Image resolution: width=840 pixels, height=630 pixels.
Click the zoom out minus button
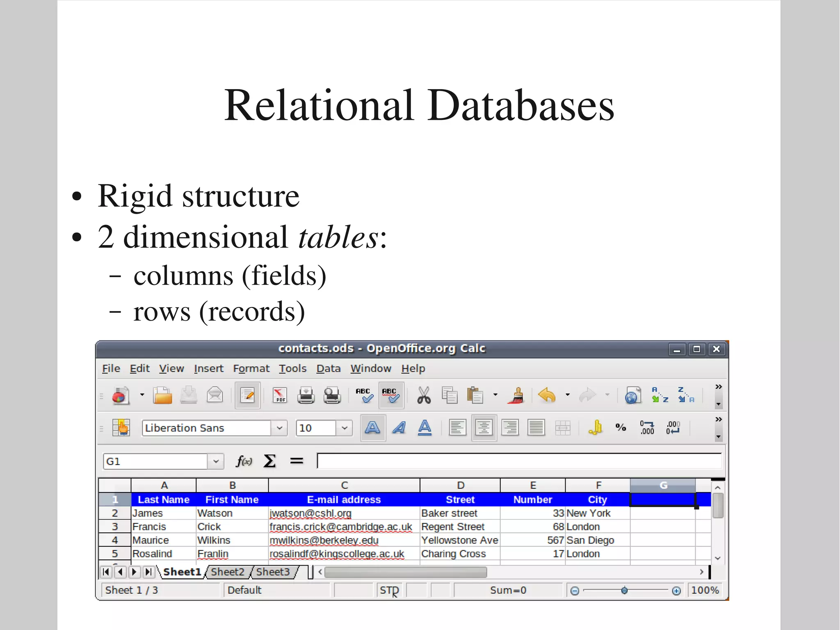coord(575,591)
